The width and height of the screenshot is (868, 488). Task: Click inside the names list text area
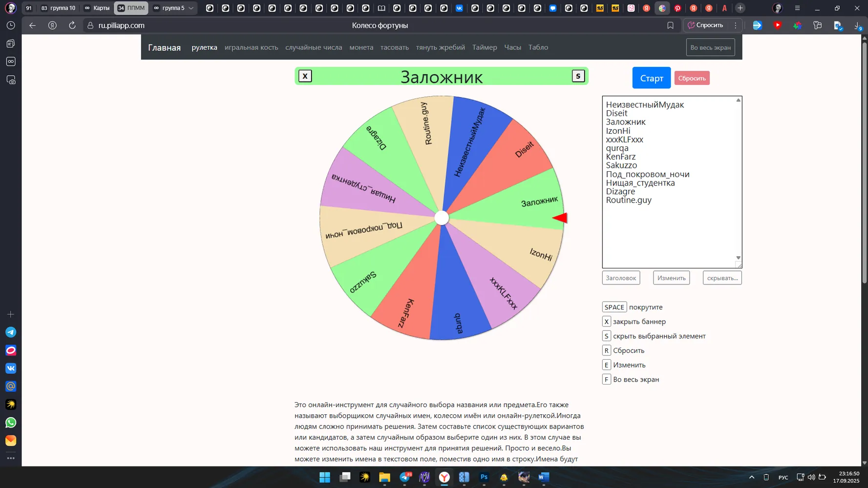tap(672, 182)
